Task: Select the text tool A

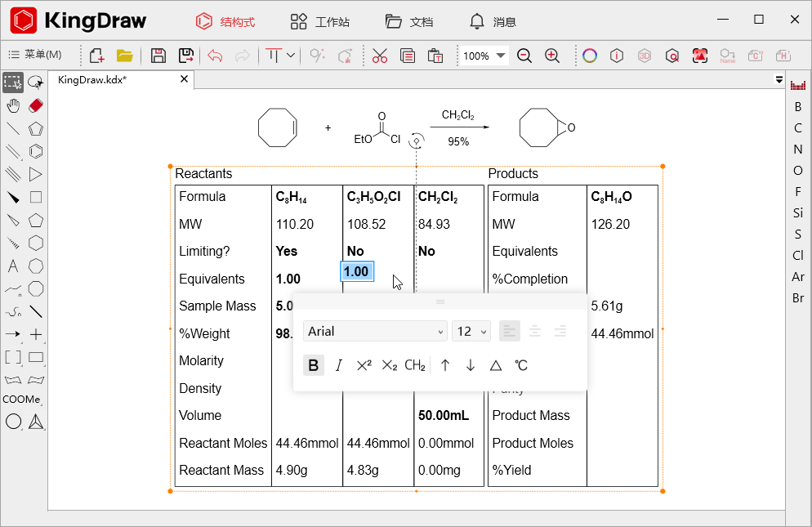Action: pyautogui.click(x=12, y=266)
